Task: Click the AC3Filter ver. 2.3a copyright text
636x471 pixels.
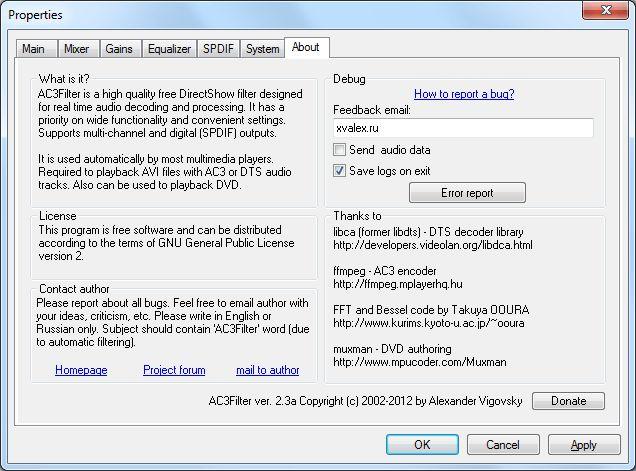Action: click(x=365, y=401)
